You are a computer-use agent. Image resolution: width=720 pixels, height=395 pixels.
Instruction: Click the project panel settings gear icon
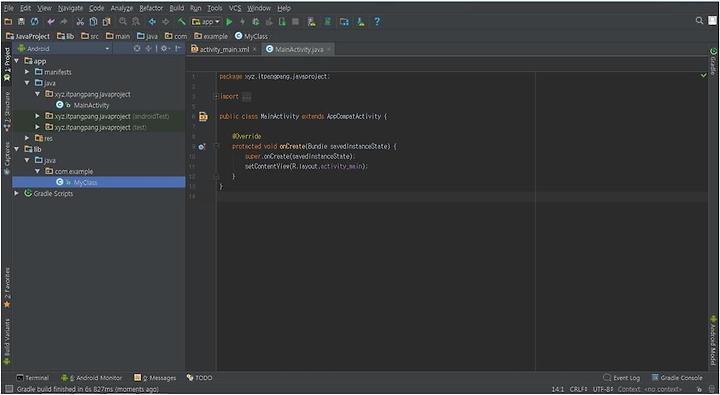point(164,48)
